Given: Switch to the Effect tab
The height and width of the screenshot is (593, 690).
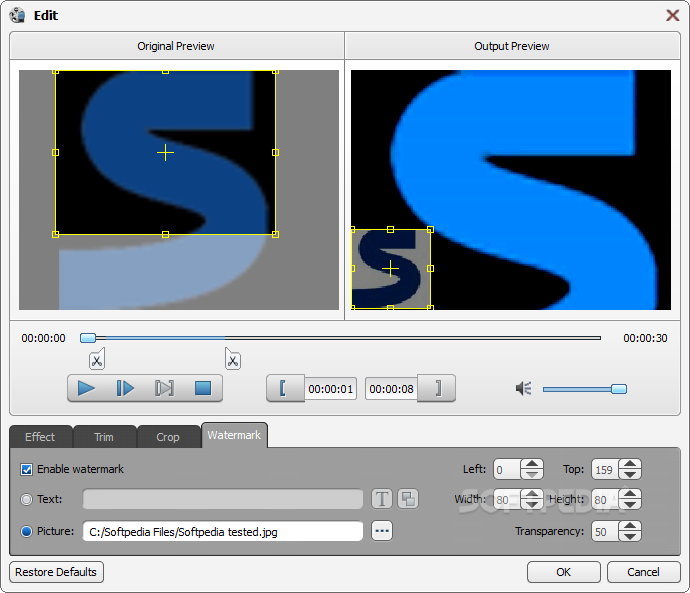Looking at the screenshot, I should point(40,437).
